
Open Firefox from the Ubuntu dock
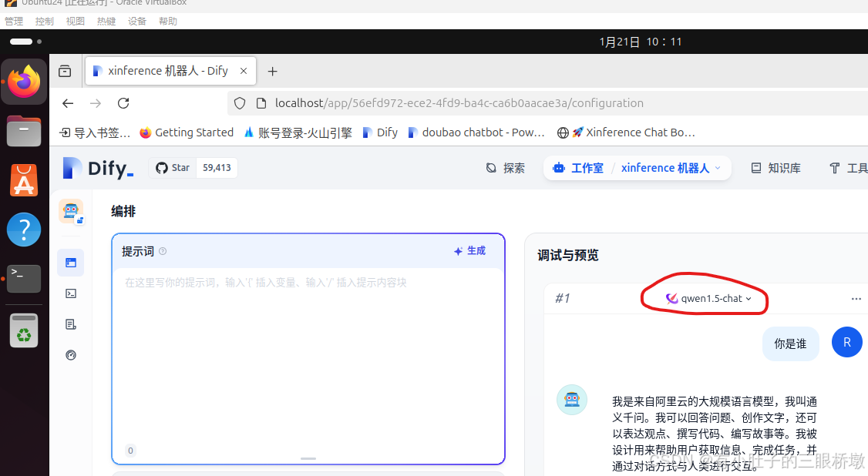point(24,82)
